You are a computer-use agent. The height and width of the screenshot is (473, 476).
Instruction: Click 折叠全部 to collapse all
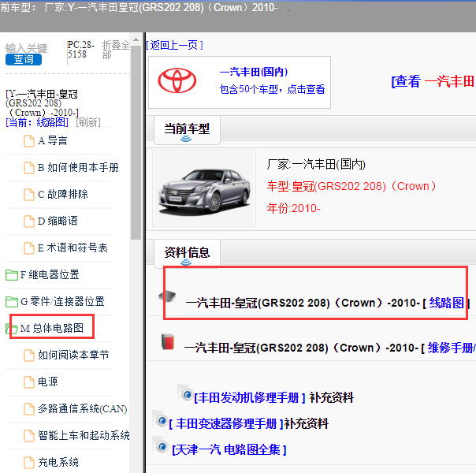click(x=116, y=50)
